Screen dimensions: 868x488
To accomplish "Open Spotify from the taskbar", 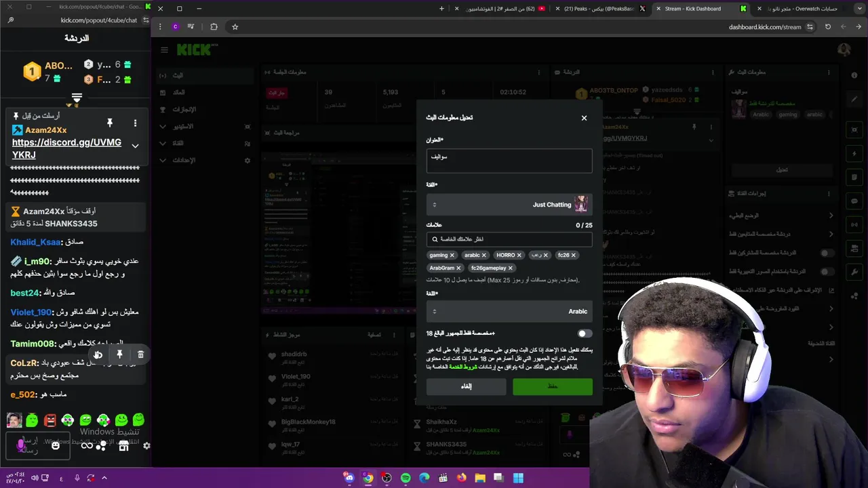I will [406, 478].
